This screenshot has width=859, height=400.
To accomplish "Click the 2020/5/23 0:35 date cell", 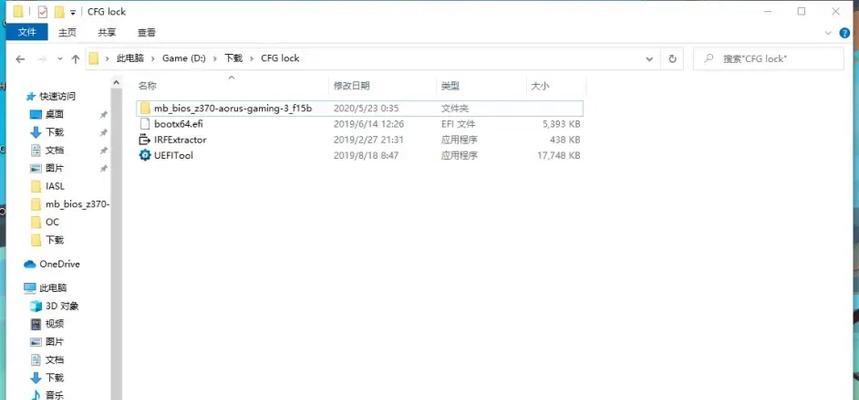I will tap(366, 108).
